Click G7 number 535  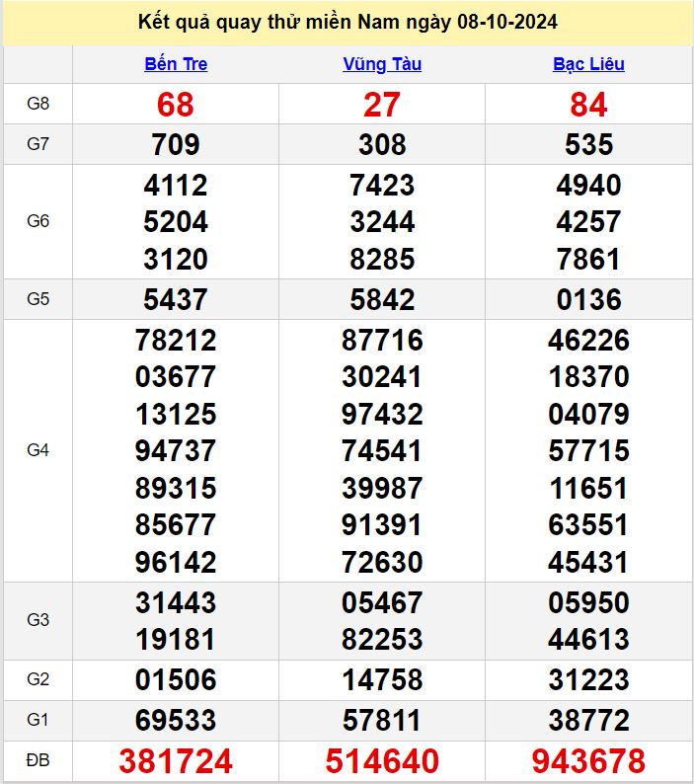[588, 144]
